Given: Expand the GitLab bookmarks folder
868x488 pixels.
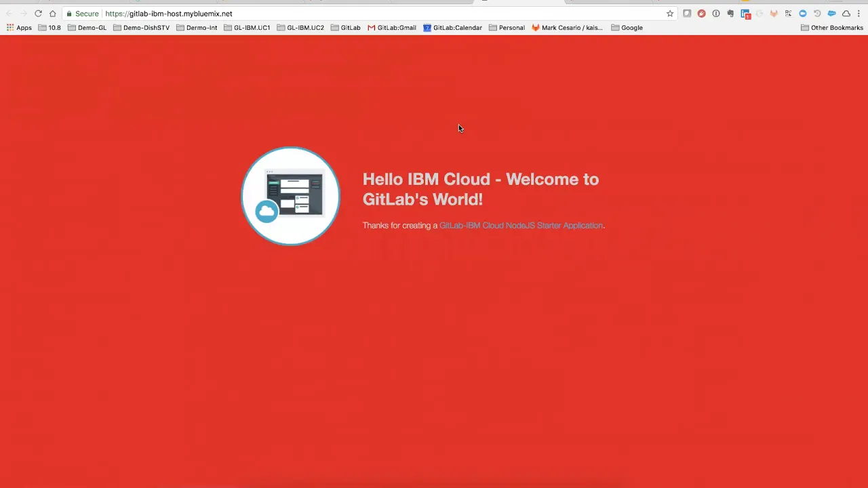Looking at the screenshot, I should click(346, 28).
